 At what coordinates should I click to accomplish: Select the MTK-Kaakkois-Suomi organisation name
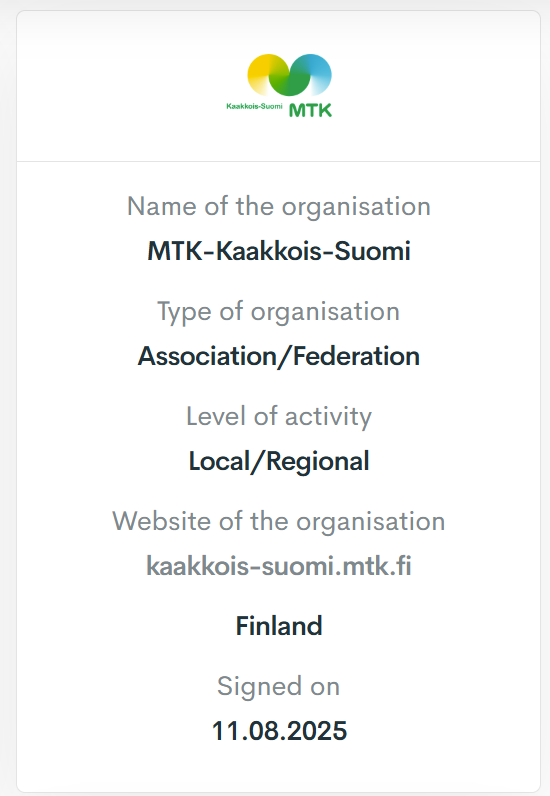279,251
